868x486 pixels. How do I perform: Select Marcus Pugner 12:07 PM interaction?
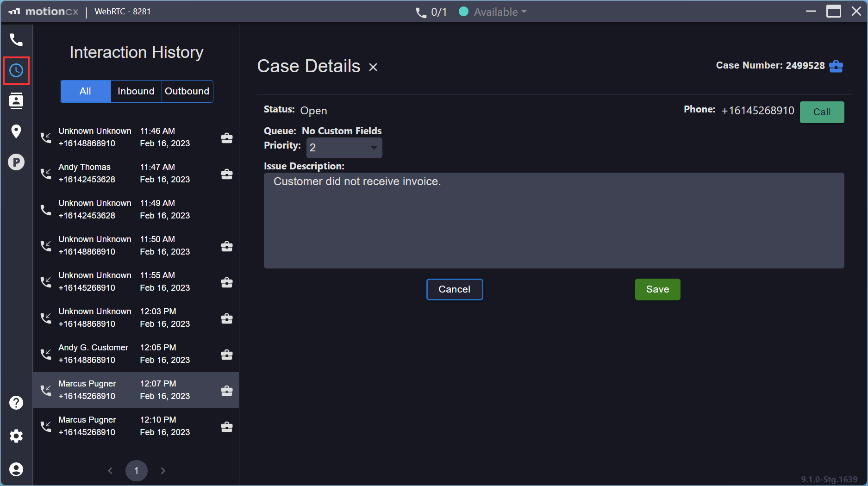136,390
